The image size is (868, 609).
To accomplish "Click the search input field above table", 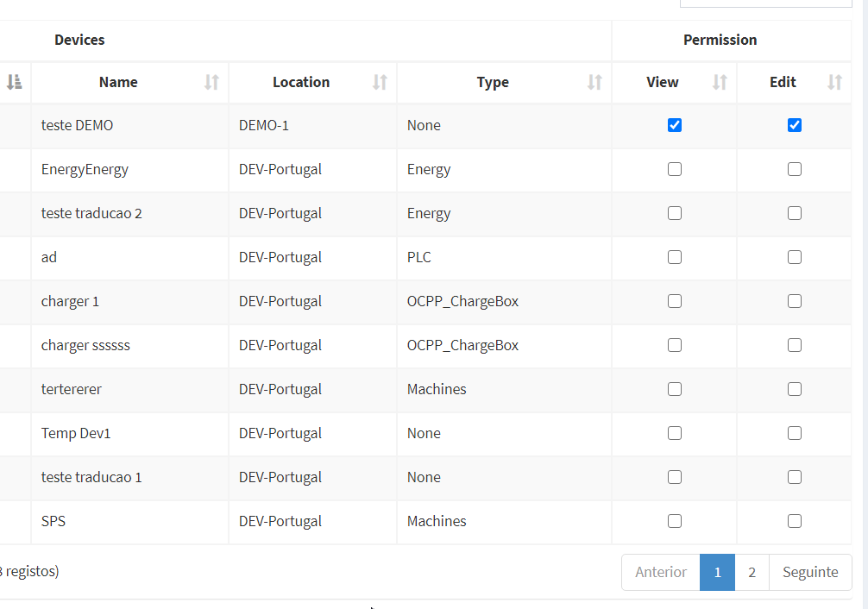I will 765,3.
